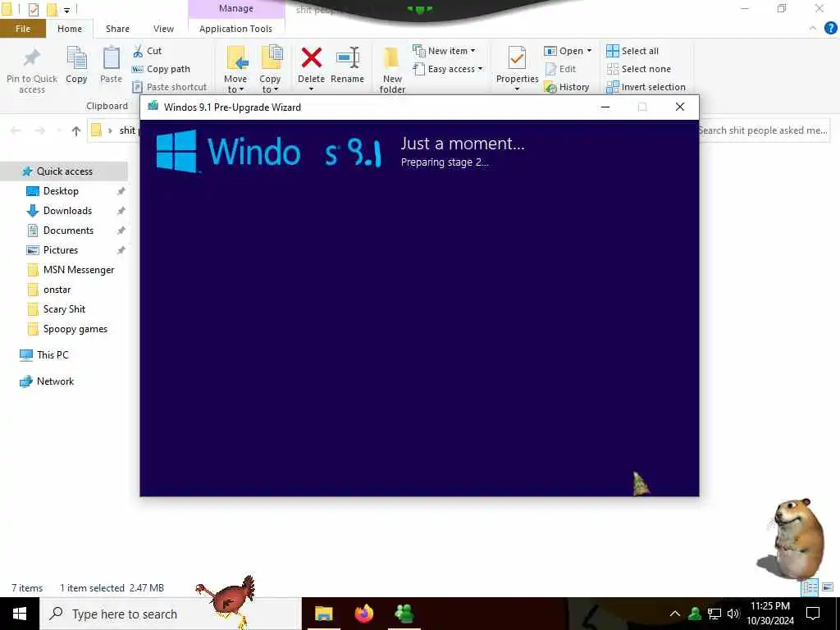The width and height of the screenshot is (840, 630).
Task: Click the Forward navigation arrow in Explorer
Action: pyautogui.click(x=39, y=130)
